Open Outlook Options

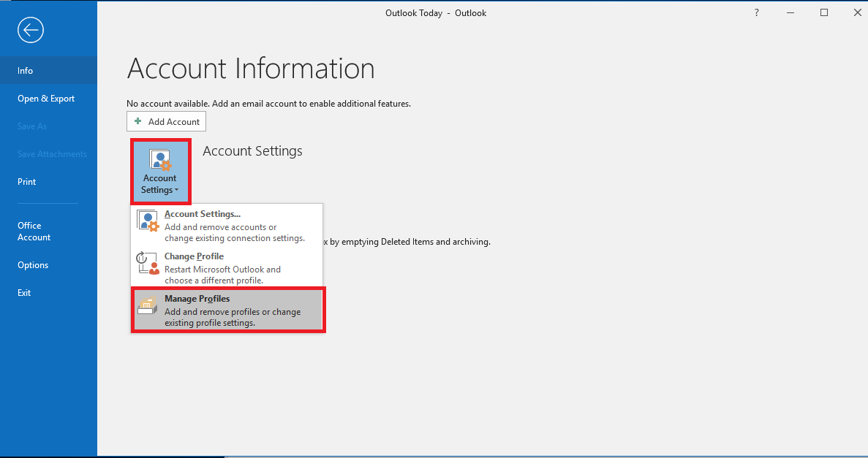coord(49,265)
